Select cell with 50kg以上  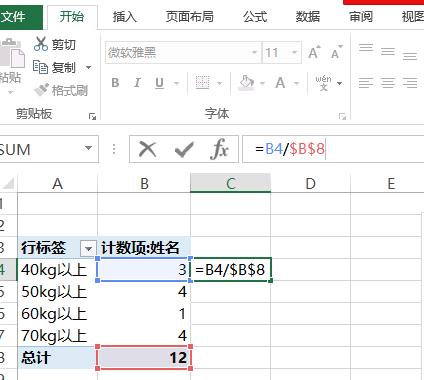coord(57,292)
